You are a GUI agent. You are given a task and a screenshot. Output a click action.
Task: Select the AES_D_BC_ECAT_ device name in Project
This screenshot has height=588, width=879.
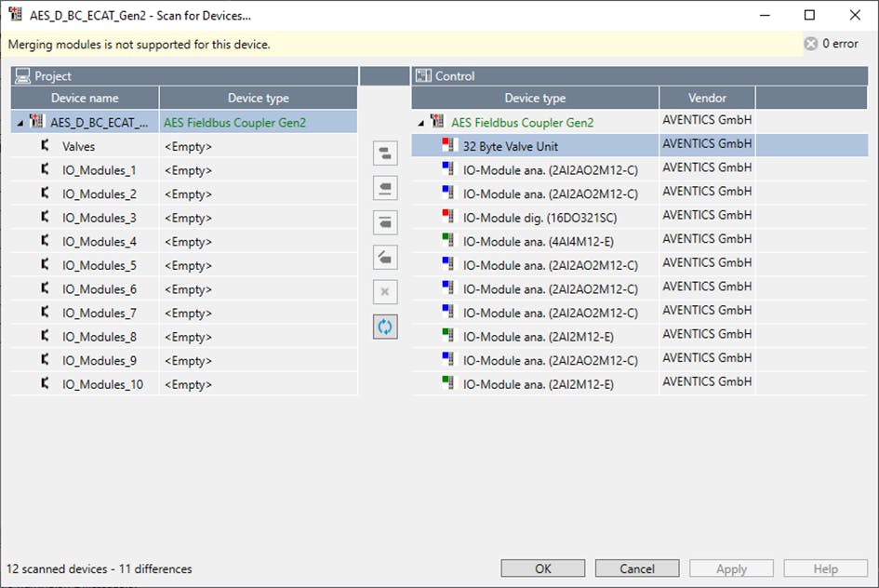(x=100, y=122)
